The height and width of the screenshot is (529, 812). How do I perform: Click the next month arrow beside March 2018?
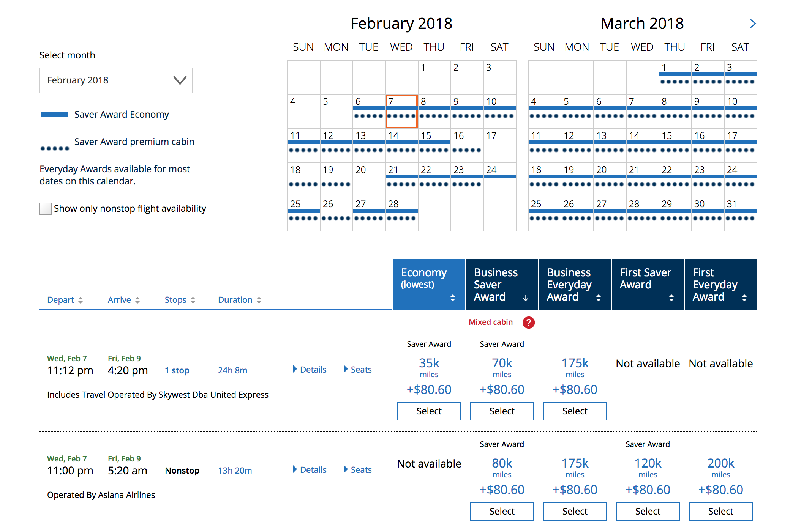[x=753, y=24]
